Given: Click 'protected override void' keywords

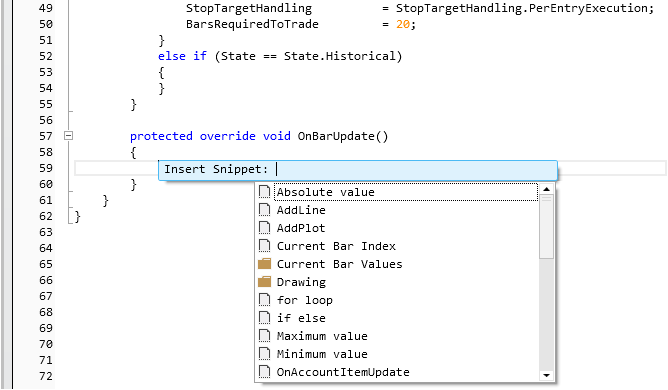Looking at the screenshot, I should pos(210,136).
